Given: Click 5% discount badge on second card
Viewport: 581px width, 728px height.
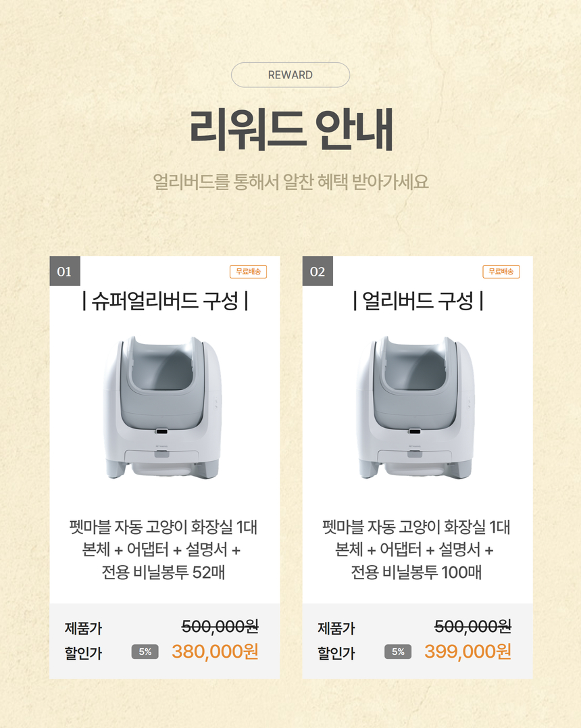Looking at the screenshot, I should click(x=398, y=652).
